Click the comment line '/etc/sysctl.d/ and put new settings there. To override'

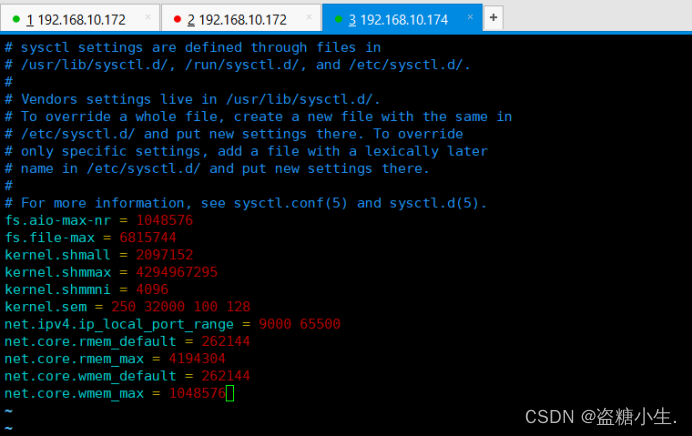(234, 134)
